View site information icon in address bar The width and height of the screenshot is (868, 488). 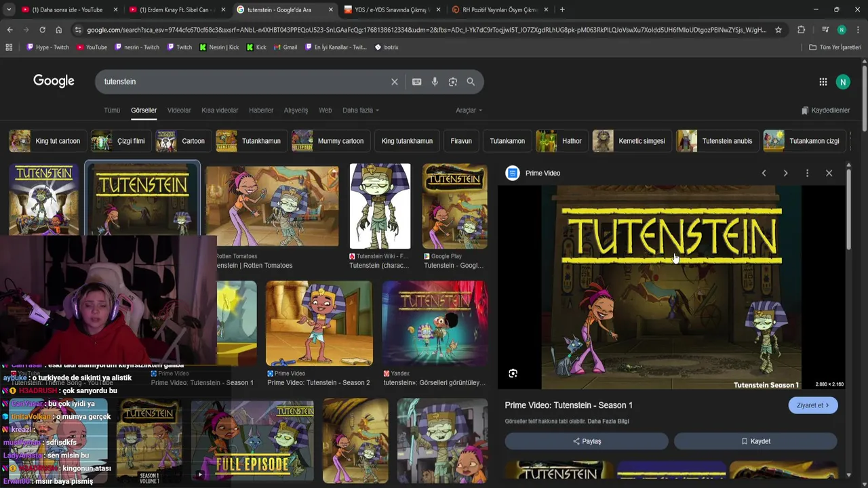coord(78,30)
